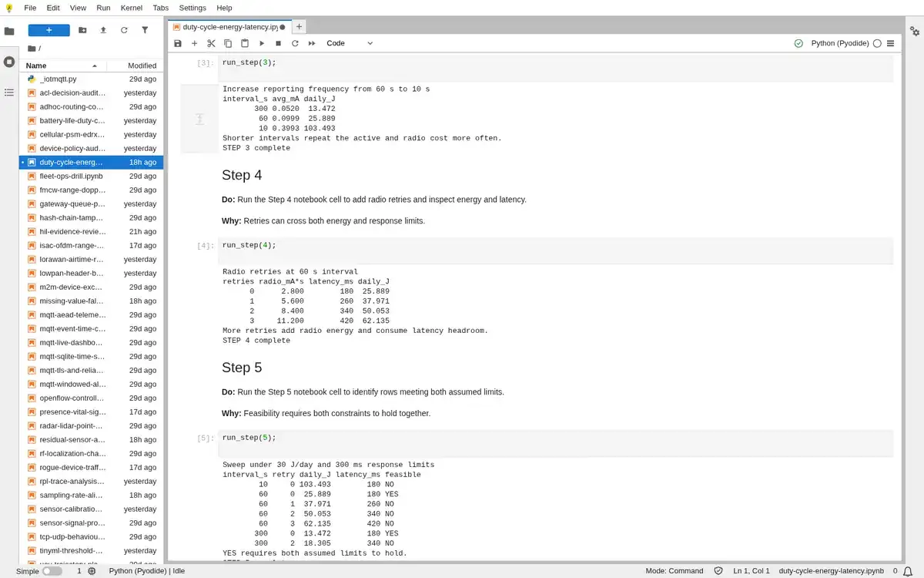
Task: Click the Python (Pyodide) kernel name
Action: pos(840,43)
